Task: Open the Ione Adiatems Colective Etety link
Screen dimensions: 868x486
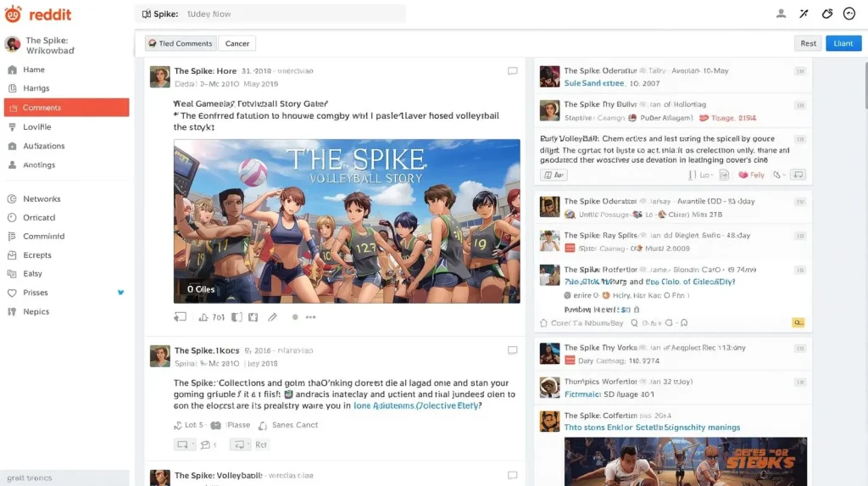Action: tap(417, 405)
